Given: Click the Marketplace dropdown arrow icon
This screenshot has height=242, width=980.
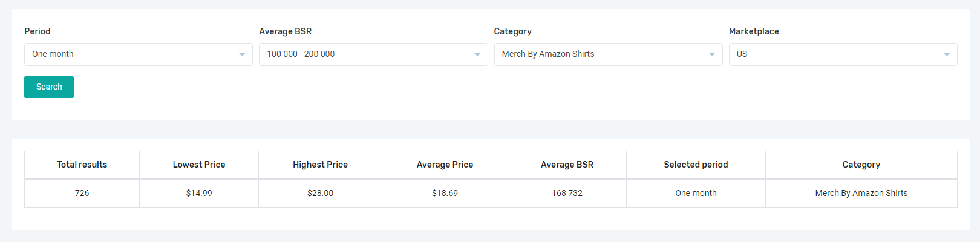Looking at the screenshot, I should 947,54.
